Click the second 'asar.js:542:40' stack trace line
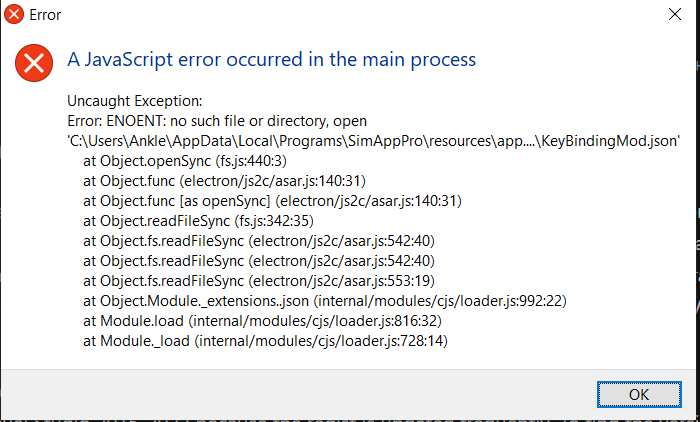 (x=259, y=261)
